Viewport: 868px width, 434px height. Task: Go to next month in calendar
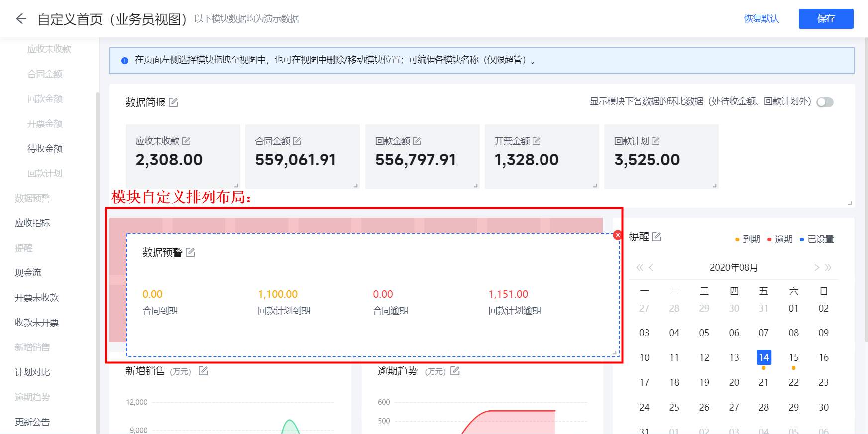[816, 268]
